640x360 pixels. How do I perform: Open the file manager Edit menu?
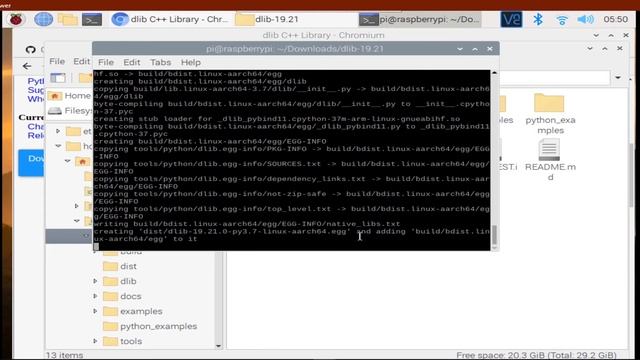(x=81, y=61)
